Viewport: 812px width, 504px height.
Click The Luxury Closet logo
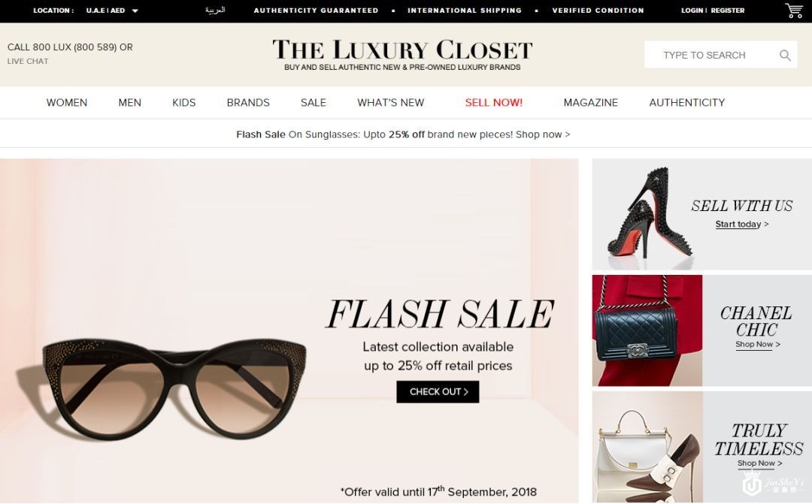[x=402, y=54]
